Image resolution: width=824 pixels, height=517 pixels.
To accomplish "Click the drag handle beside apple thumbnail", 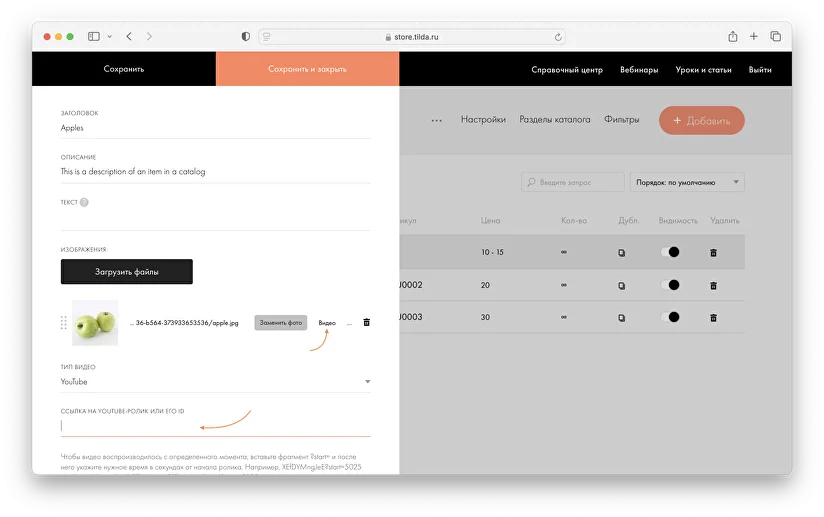I will coord(64,322).
